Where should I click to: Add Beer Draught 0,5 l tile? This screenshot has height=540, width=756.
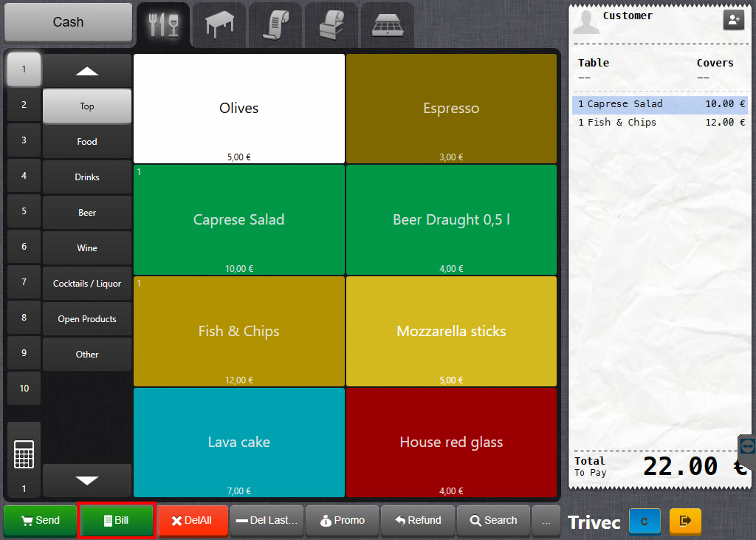(451, 220)
